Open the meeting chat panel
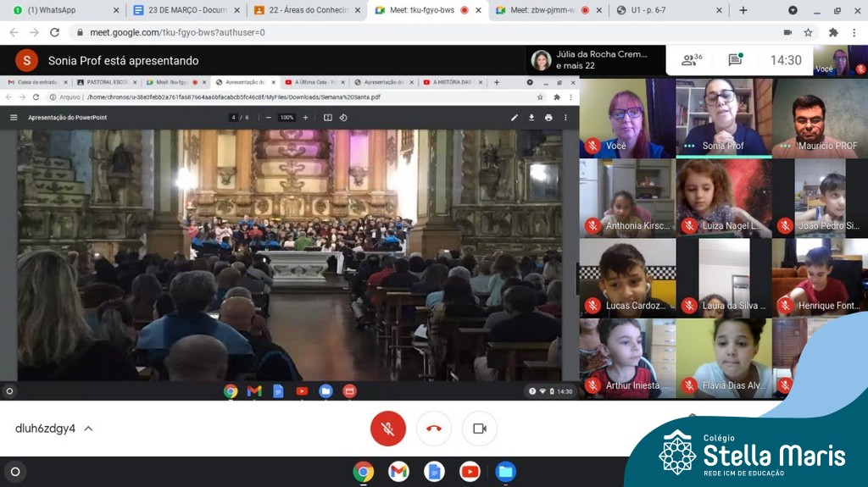Viewport: 868px width, 487px height. pos(735,60)
